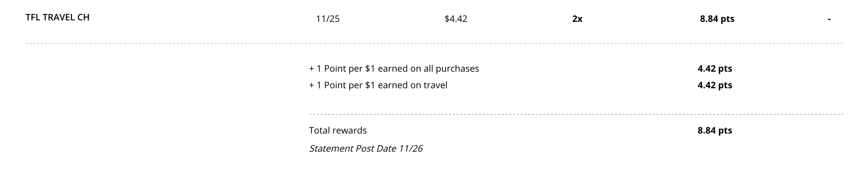This screenshot has height=169, width=868.
Task: Click the dash at the row's end
Action: [x=829, y=19]
